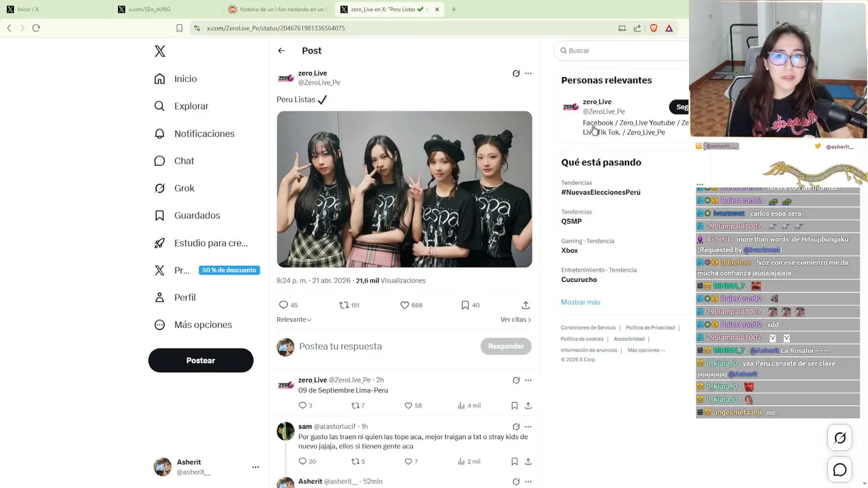This screenshot has height=488, width=868.
Task: Open Más opciones in sidebar
Action: click(x=193, y=325)
